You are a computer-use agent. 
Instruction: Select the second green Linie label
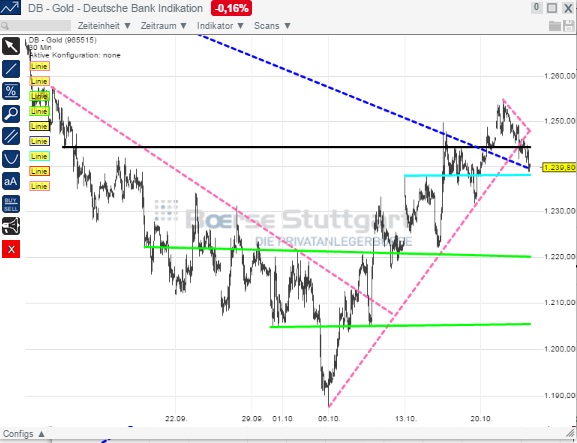(x=39, y=111)
